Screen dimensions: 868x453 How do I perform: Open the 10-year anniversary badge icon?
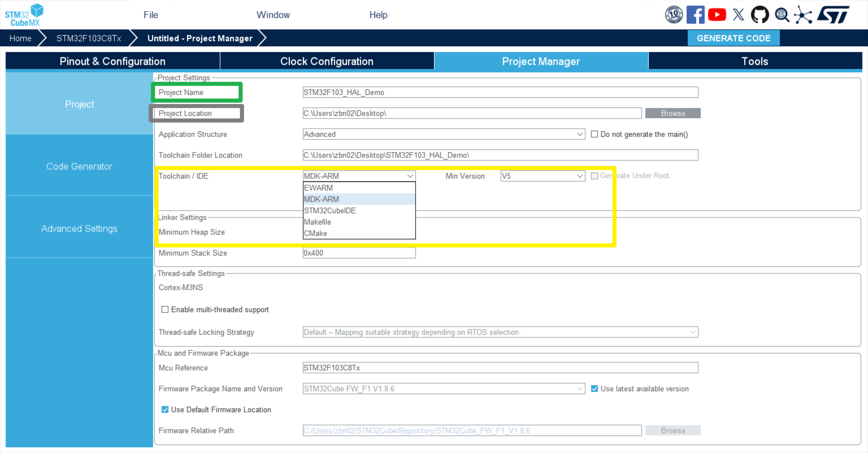[674, 15]
